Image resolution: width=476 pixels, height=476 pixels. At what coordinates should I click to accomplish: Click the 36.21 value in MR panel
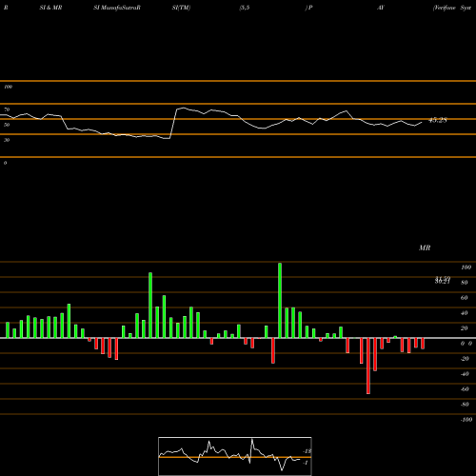[443, 282]
